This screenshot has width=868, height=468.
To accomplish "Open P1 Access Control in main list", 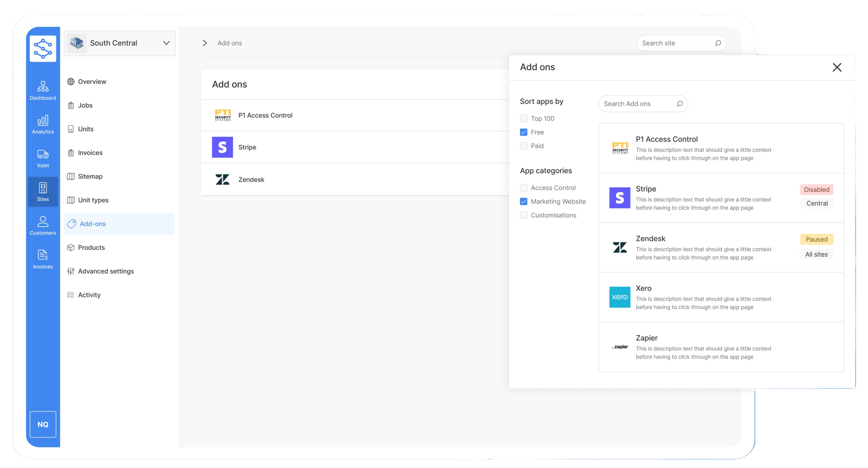I will 355,115.
